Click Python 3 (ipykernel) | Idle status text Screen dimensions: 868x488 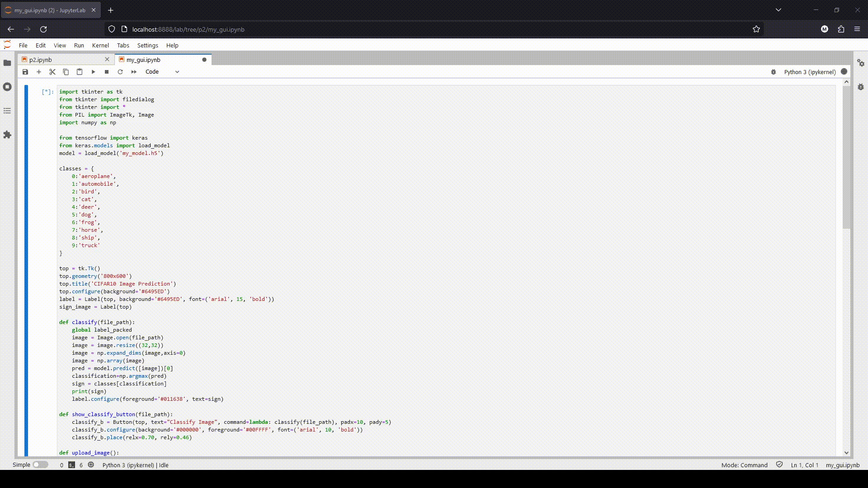135,465
